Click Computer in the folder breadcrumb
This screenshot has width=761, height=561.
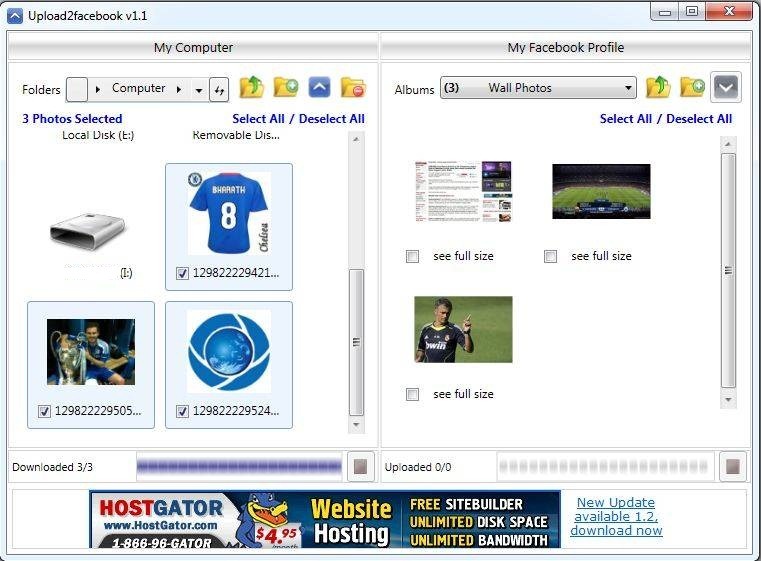pyautogui.click(x=138, y=88)
